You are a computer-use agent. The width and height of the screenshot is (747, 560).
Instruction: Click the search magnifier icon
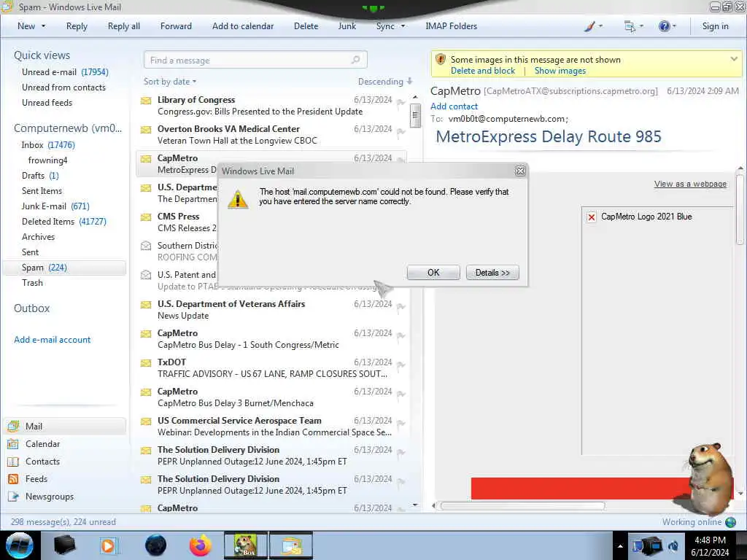(355, 60)
